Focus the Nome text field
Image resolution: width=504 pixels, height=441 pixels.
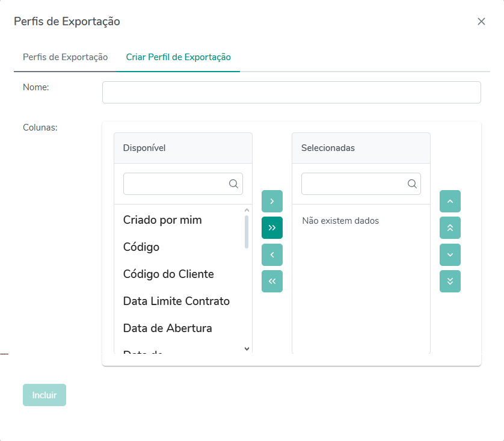click(x=291, y=93)
